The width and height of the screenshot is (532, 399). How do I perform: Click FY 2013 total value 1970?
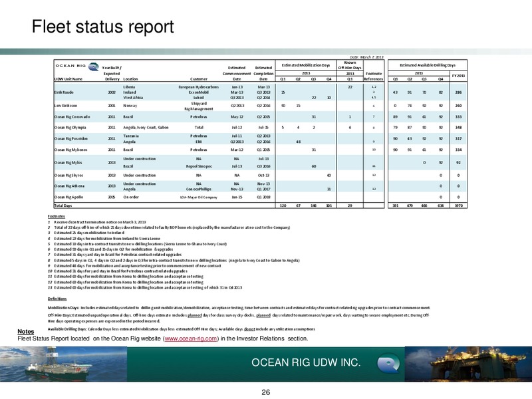[459, 205]
